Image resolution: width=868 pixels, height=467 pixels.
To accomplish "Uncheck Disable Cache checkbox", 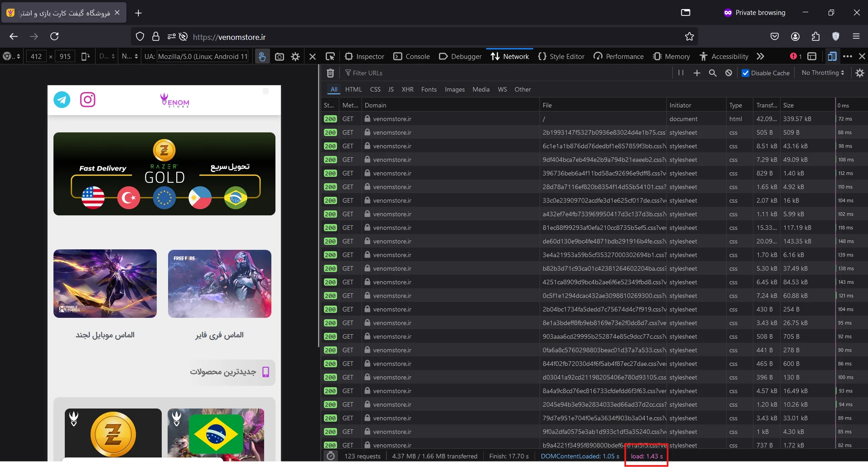I will (745, 73).
